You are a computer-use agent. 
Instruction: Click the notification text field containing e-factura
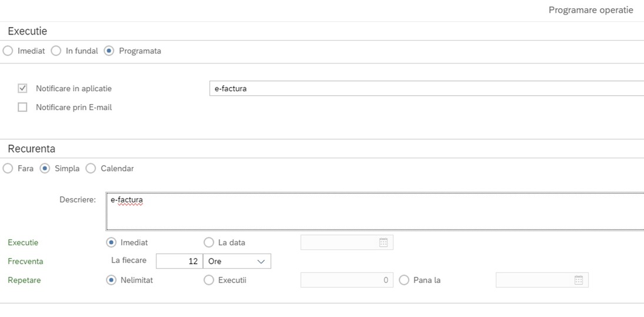pyautogui.click(x=426, y=88)
